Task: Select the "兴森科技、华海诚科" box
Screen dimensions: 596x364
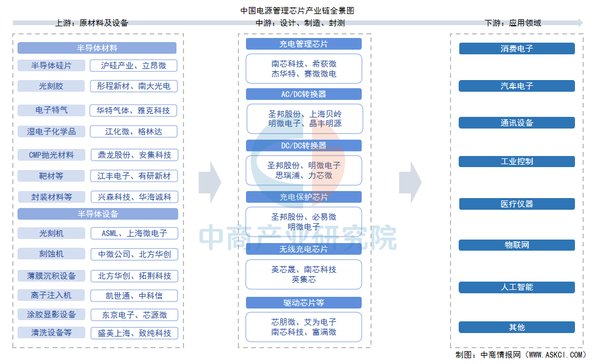Action: click(x=134, y=197)
